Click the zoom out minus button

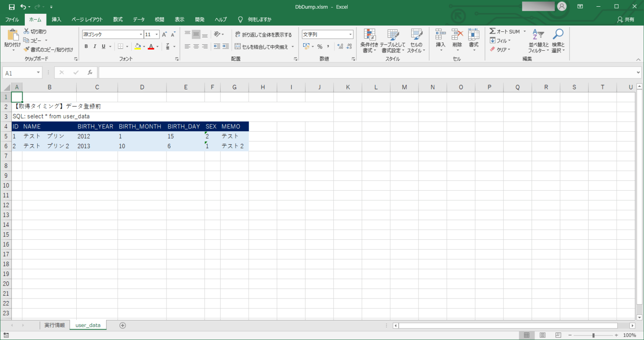coord(570,335)
